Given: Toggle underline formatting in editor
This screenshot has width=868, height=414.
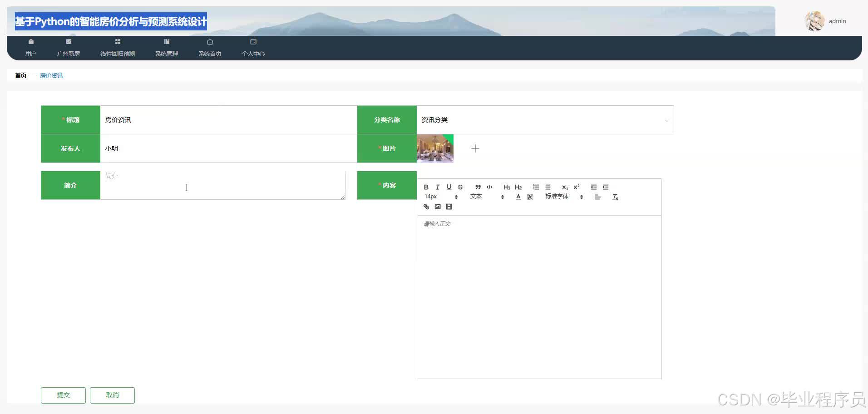Looking at the screenshot, I should (449, 187).
